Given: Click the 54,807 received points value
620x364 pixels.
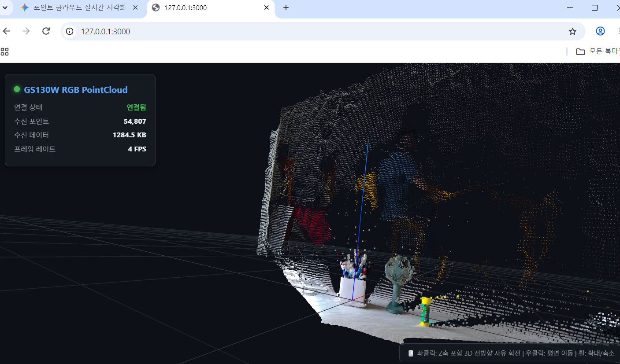Looking at the screenshot, I should pyautogui.click(x=135, y=121).
